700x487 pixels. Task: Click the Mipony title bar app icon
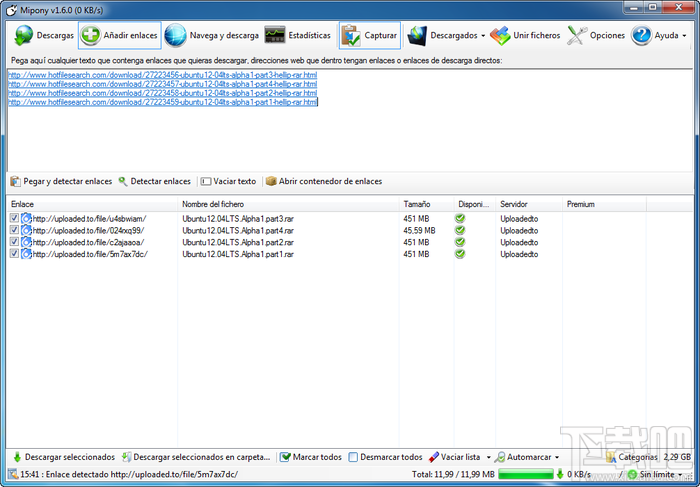point(12,9)
